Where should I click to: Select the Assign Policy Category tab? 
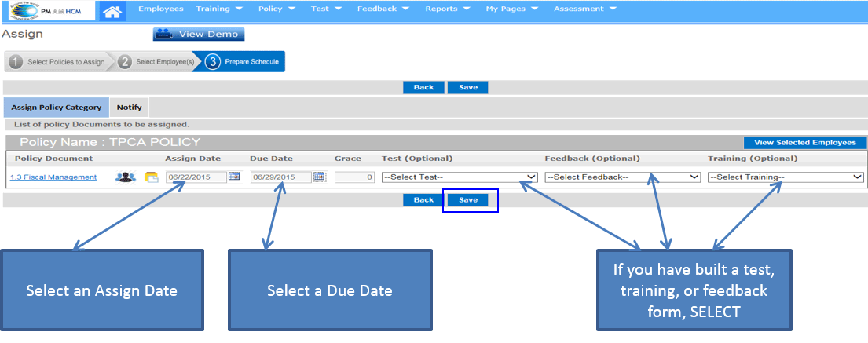click(x=56, y=108)
